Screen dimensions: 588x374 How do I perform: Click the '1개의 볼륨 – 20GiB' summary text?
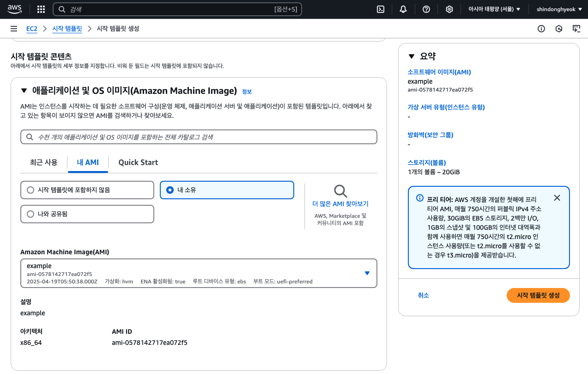[434, 172]
